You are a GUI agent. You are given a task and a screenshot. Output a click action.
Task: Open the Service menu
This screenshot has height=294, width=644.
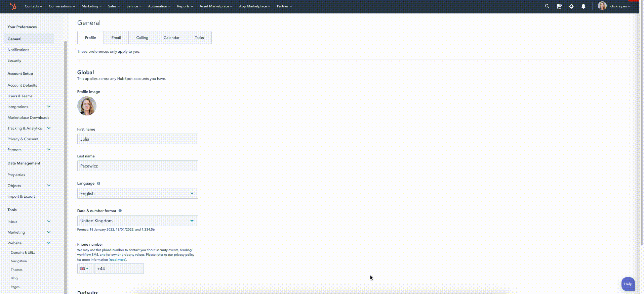(134, 6)
